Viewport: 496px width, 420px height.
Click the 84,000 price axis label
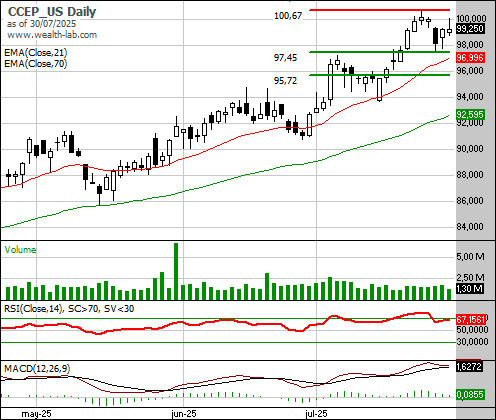[470, 227]
